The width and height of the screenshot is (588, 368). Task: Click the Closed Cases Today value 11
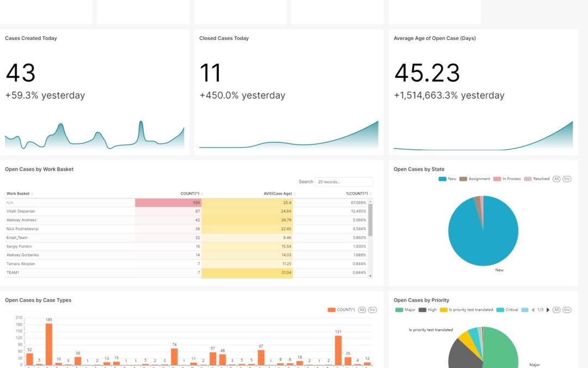pos(210,73)
